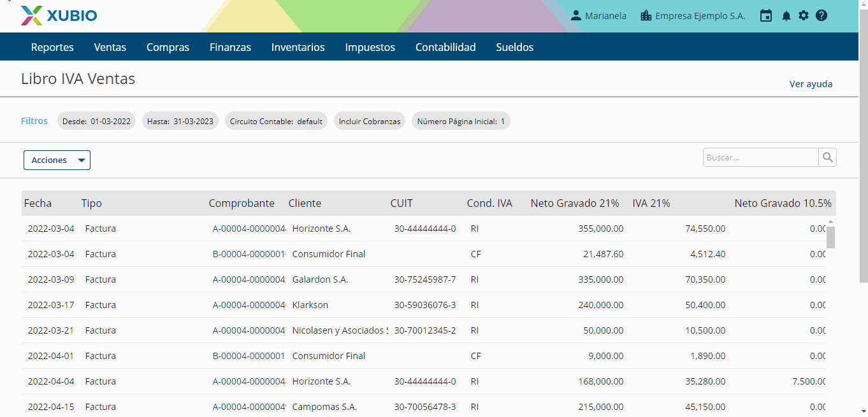The width and height of the screenshot is (868, 417).
Task: Open the Compras menu
Action: click(168, 47)
